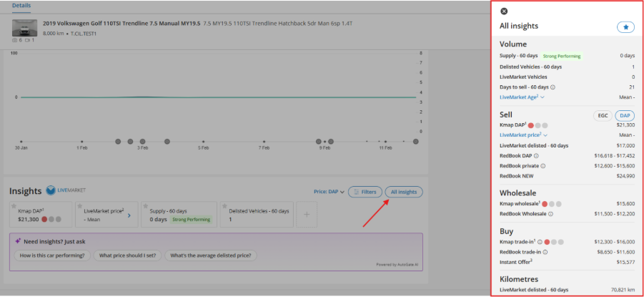Open the Filters button
The width and height of the screenshot is (644, 297).
365,192
